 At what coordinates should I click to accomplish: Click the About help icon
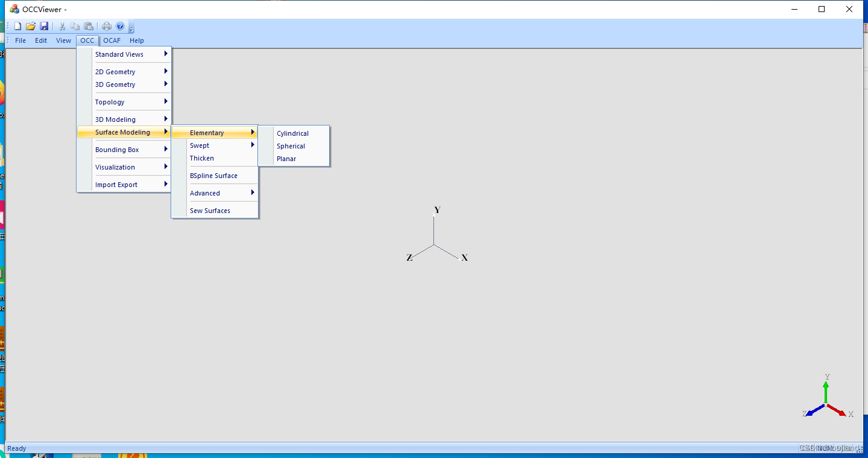[x=119, y=25]
